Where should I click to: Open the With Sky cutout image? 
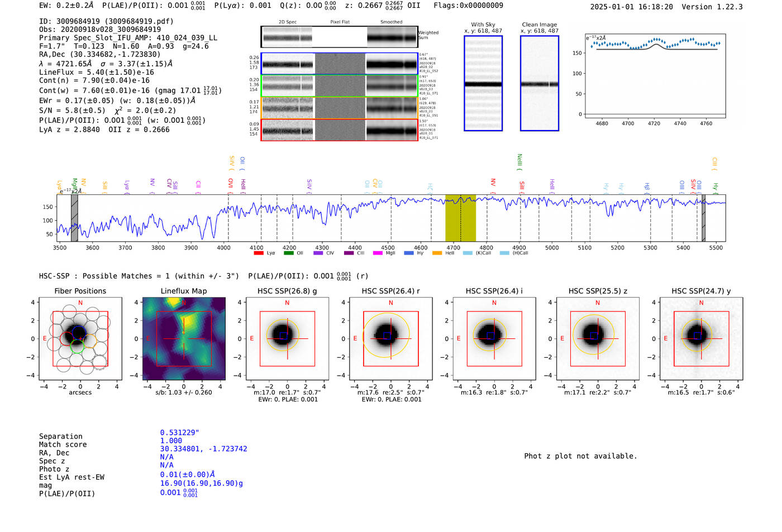click(x=483, y=83)
